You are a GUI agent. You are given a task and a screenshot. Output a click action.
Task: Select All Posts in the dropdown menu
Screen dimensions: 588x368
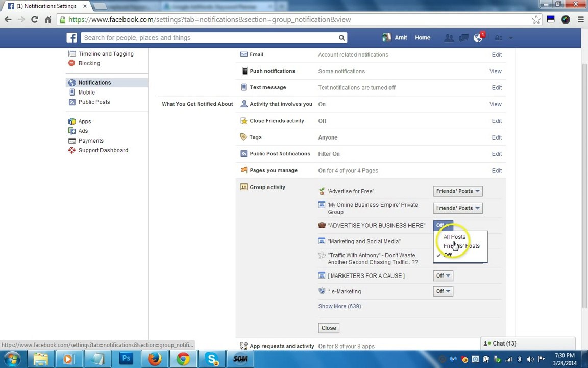[x=460, y=237]
